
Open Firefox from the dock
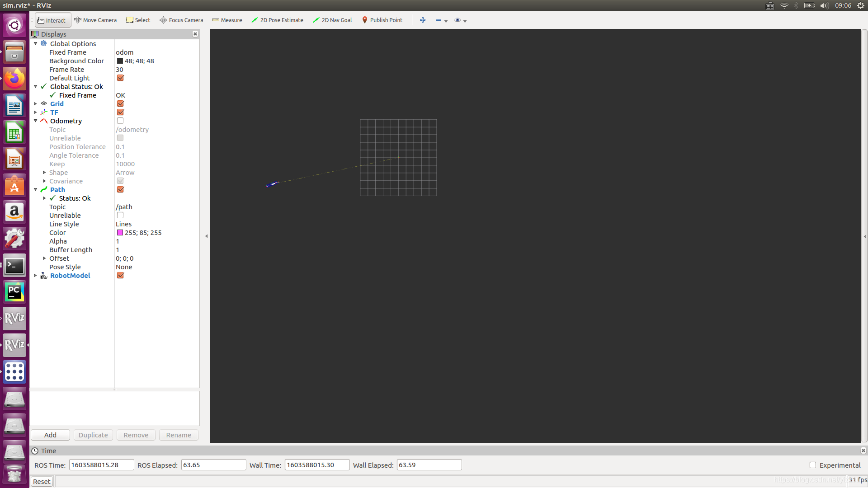(14, 79)
